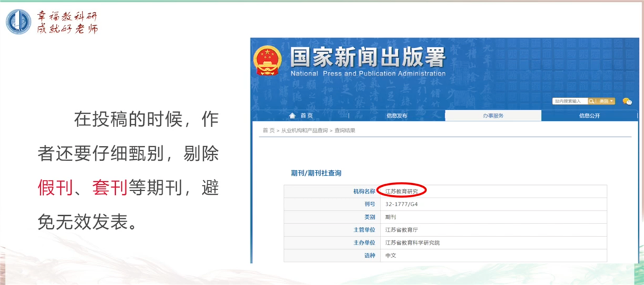The width and height of the screenshot is (644, 285).
Task: Open the WeChat chat icon
Action: click(x=627, y=101)
